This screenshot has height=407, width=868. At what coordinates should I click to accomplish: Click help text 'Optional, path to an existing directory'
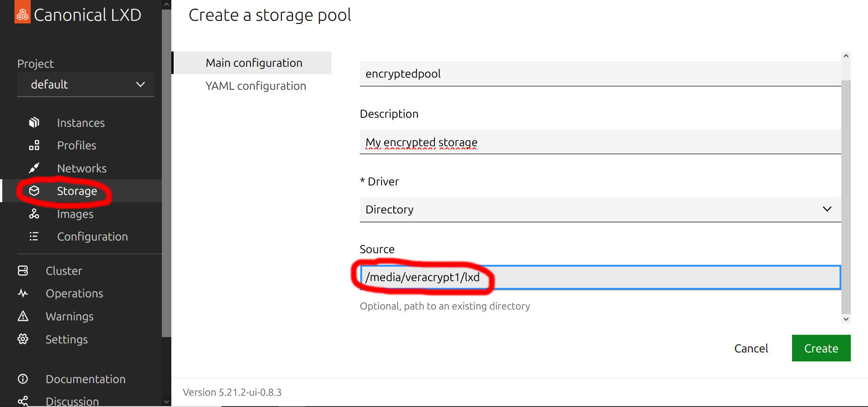pyautogui.click(x=445, y=306)
